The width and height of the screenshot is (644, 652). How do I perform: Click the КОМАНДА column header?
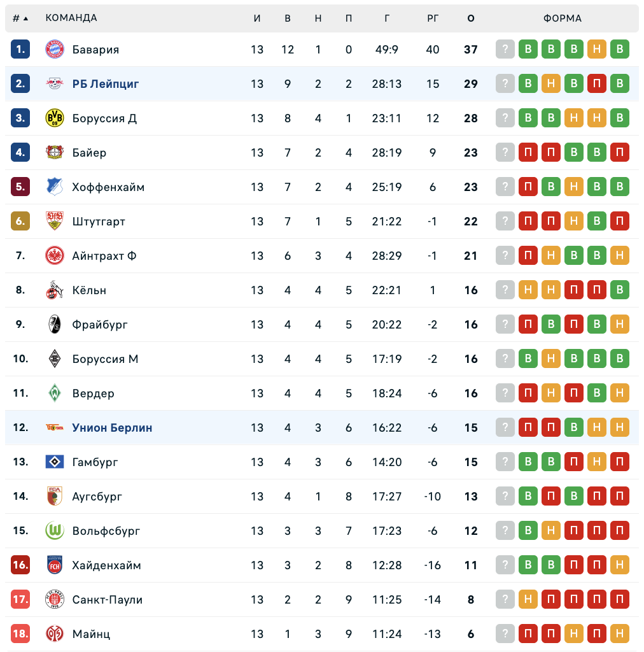pyautogui.click(x=71, y=18)
